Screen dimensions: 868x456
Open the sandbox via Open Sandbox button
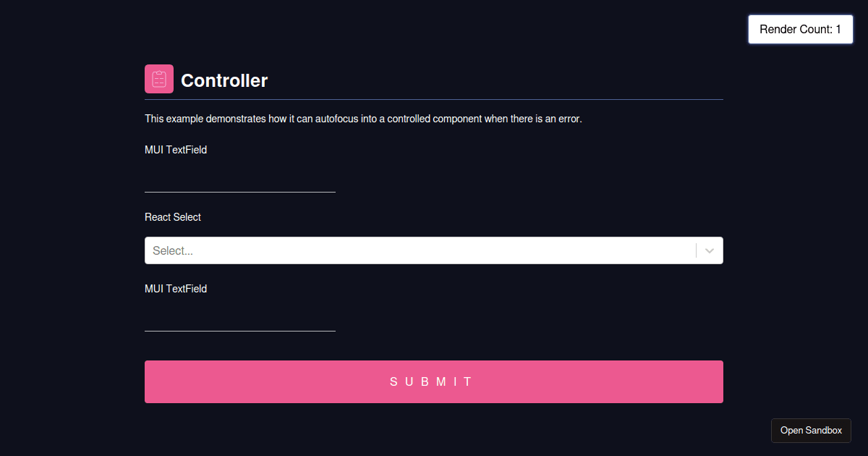tap(811, 431)
